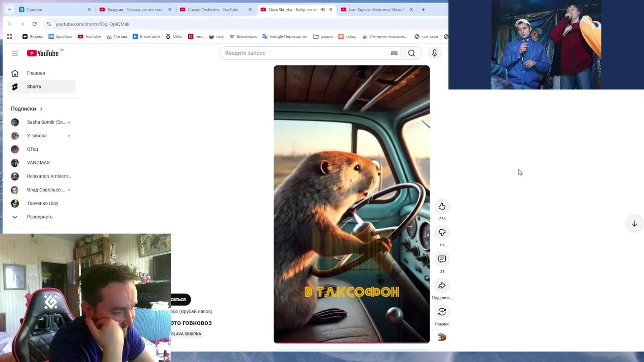Mute the Slava Skripka tab audio
Screen dimensions: 644x362
pyautogui.click(x=323, y=10)
